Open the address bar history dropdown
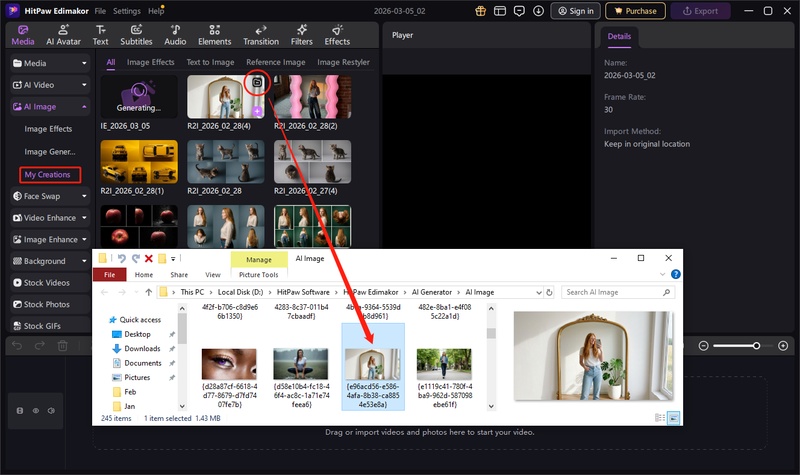The image size is (800, 475). pos(539,293)
